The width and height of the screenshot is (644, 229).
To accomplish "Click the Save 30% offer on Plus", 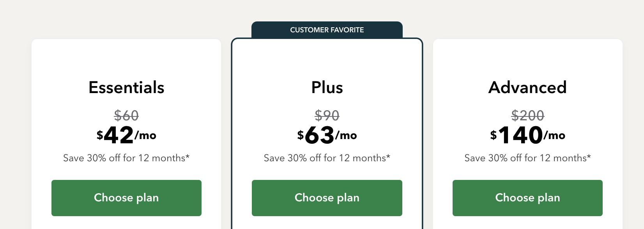I will pyautogui.click(x=324, y=158).
